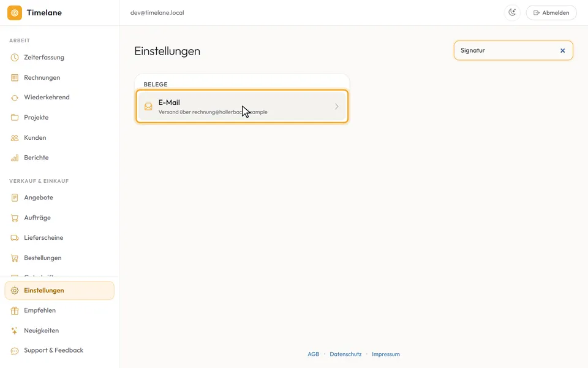Click the E-Mail envelope icon
This screenshot has width=588, height=368.
tap(148, 107)
